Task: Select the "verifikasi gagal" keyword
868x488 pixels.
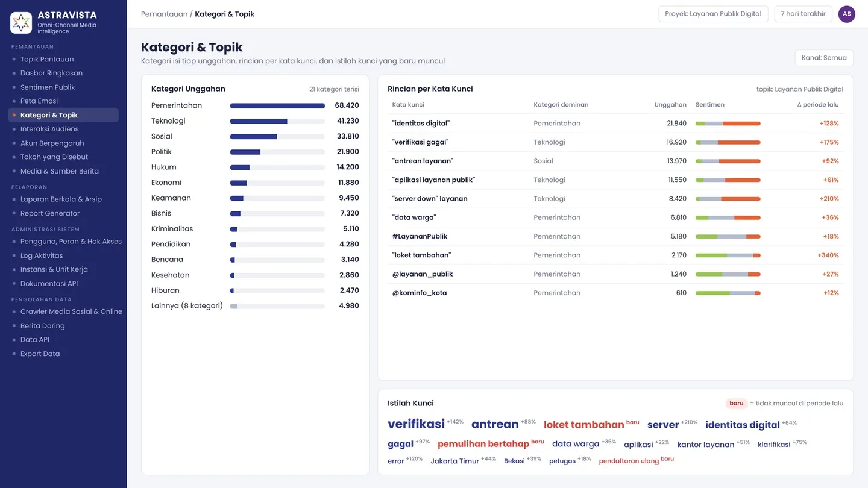Action: point(420,142)
